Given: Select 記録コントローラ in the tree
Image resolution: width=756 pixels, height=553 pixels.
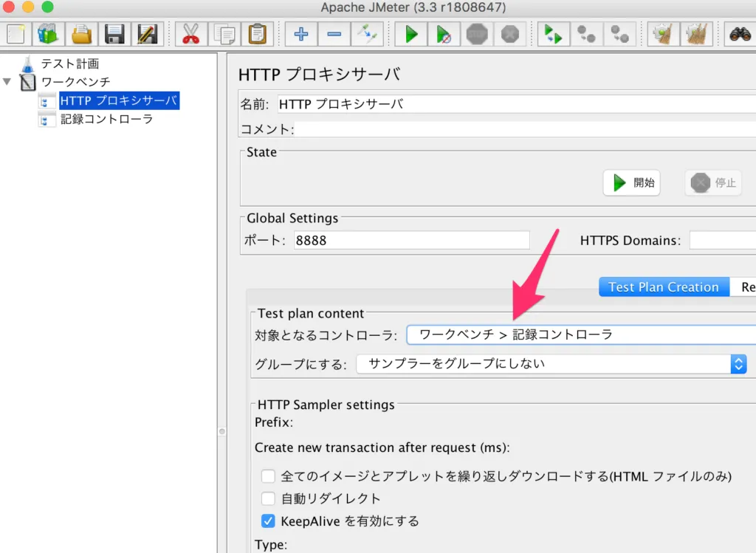Looking at the screenshot, I should 106,119.
